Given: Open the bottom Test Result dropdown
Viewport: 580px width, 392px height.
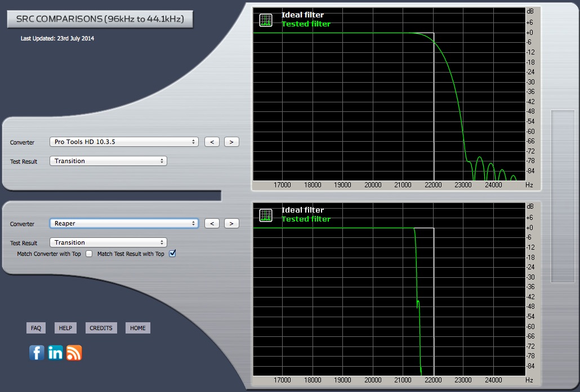Looking at the screenshot, I should click(108, 243).
